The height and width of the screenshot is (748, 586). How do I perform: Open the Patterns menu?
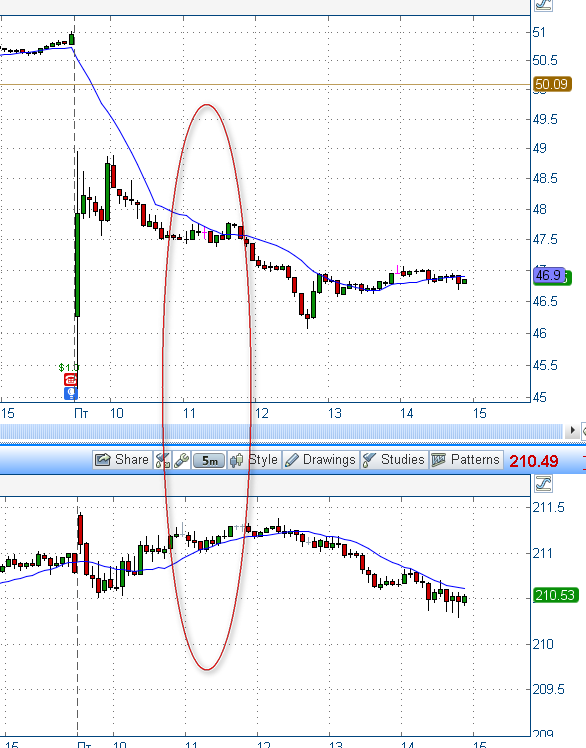466,460
